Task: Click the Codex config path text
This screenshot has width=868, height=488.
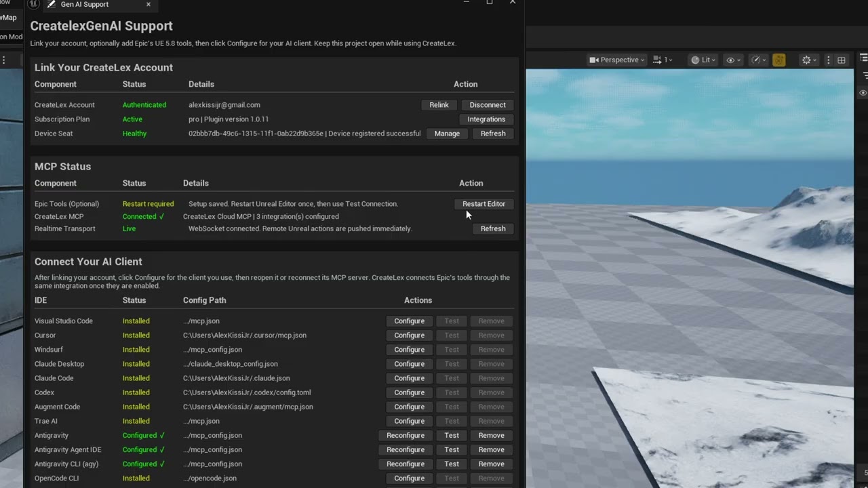Action: pos(247,392)
